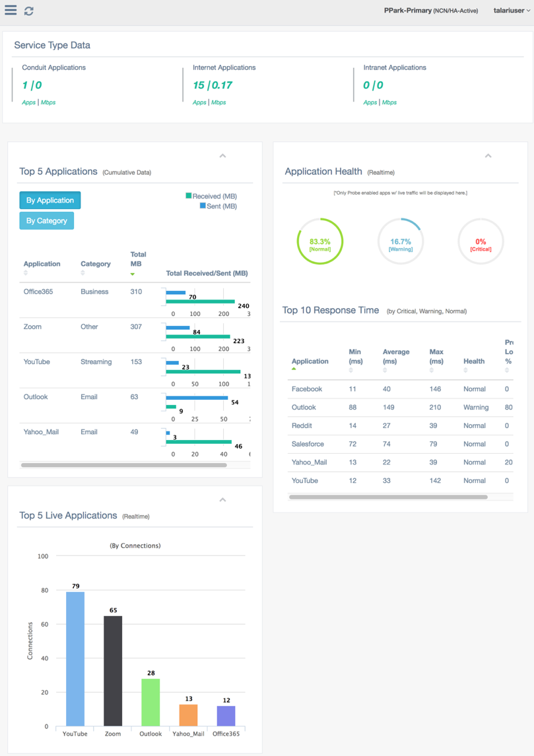Select Zoom row in Top 5 Applications
Screen dimensions: 534x756
coord(135,335)
